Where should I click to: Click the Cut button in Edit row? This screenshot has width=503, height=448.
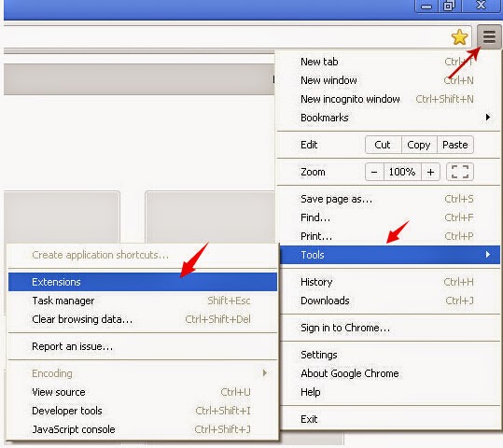(x=383, y=145)
